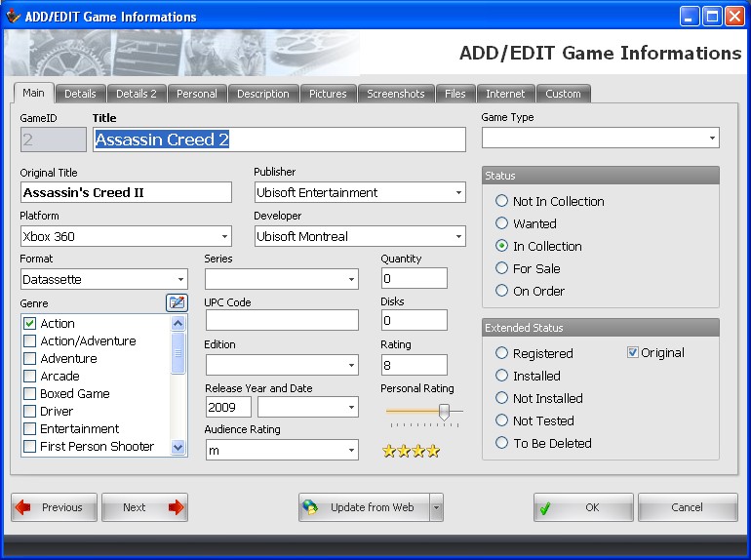This screenshot has width=751, height=560.
Task: Click the Rating field showing 8
Action: (x=415, y=365)
